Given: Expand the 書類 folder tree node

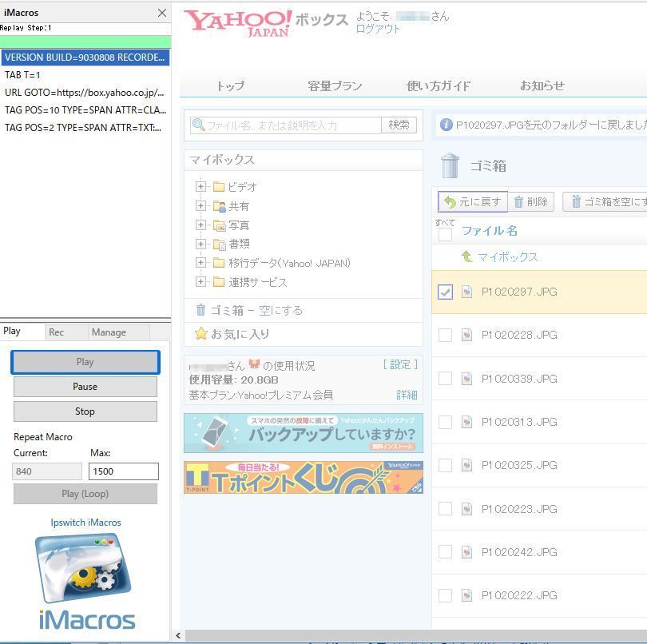Looking at the screenshot, I should (200, 244).
